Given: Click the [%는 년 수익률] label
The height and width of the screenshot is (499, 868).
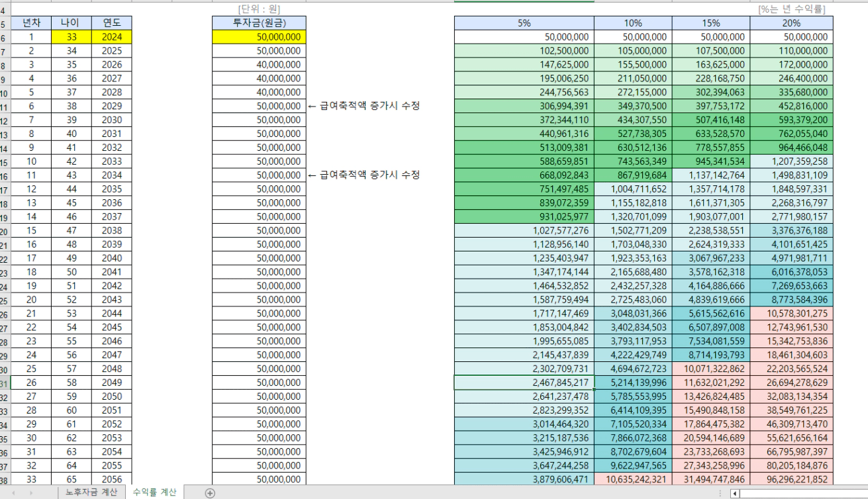Looking at the screenshot, I should pos(791,9).
